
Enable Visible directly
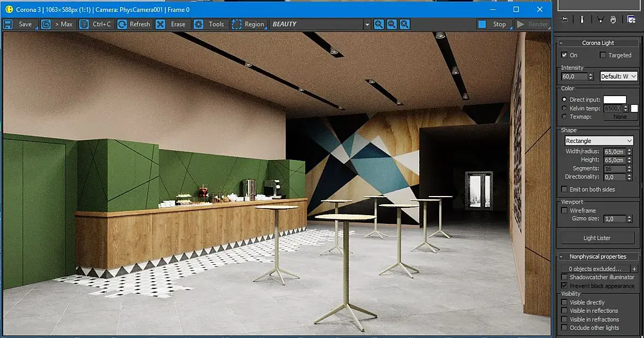(x=564, y=303)
